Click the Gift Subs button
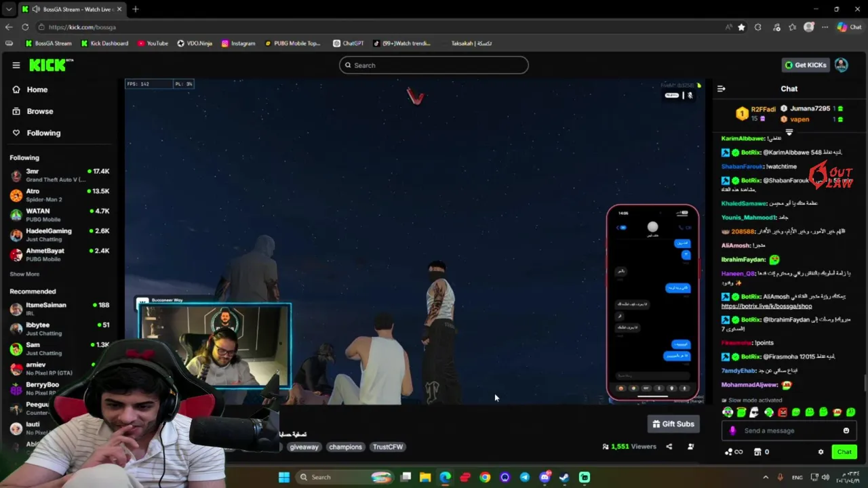 click(x=673, y=424)
